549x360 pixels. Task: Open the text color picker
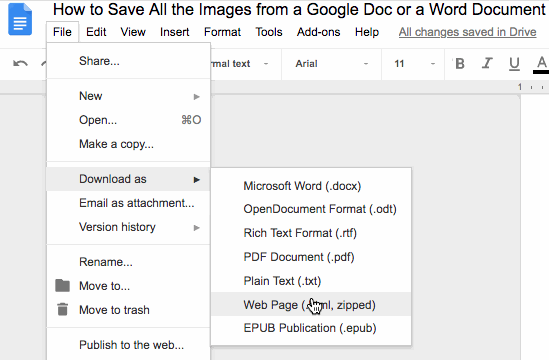(x=542, y=64)
